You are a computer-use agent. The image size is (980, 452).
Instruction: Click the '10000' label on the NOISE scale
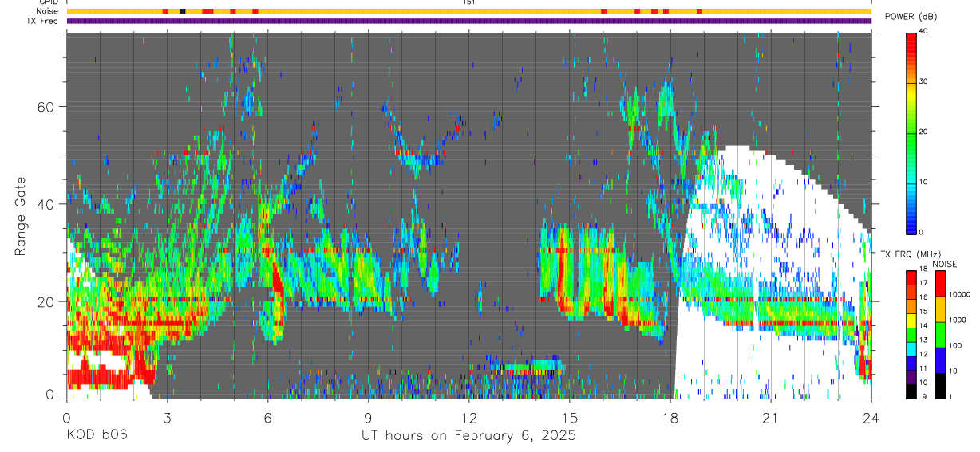pos(959,295)
